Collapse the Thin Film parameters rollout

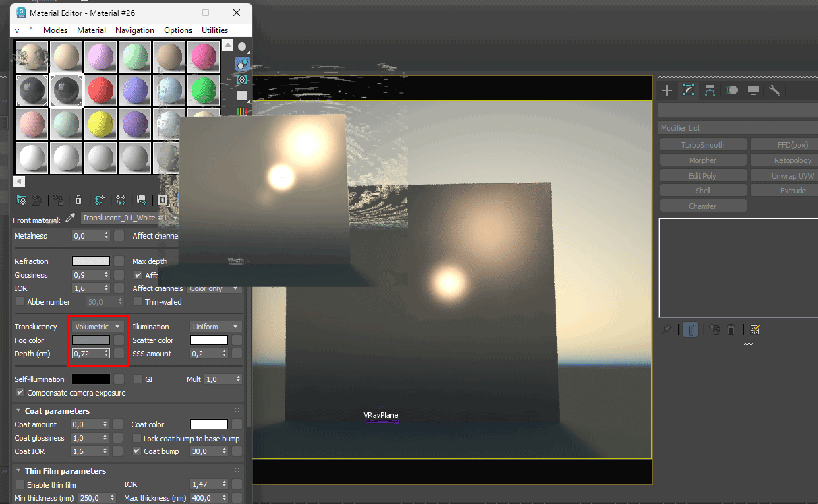click(18, 471)
